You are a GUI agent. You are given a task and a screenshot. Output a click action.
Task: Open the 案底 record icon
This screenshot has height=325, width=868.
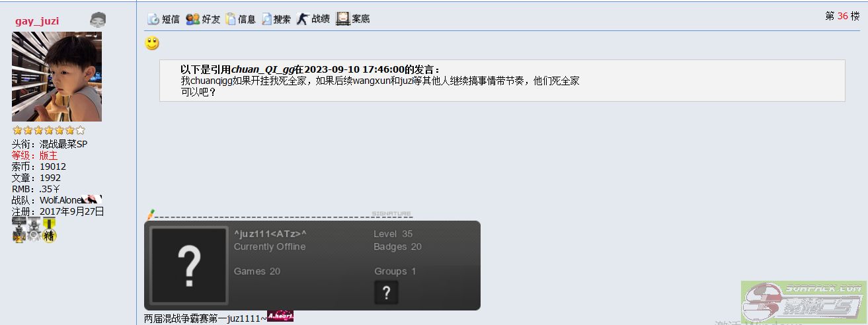[x=353, y=19]
